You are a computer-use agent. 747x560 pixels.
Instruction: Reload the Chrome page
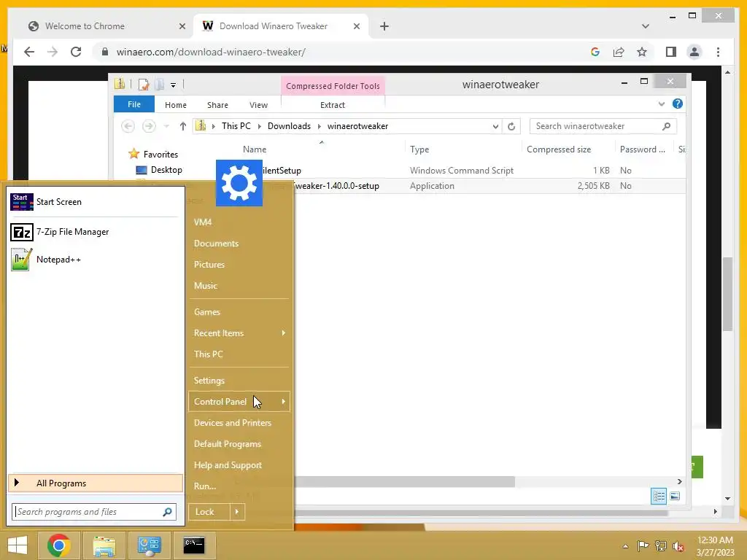coord(76,52)
